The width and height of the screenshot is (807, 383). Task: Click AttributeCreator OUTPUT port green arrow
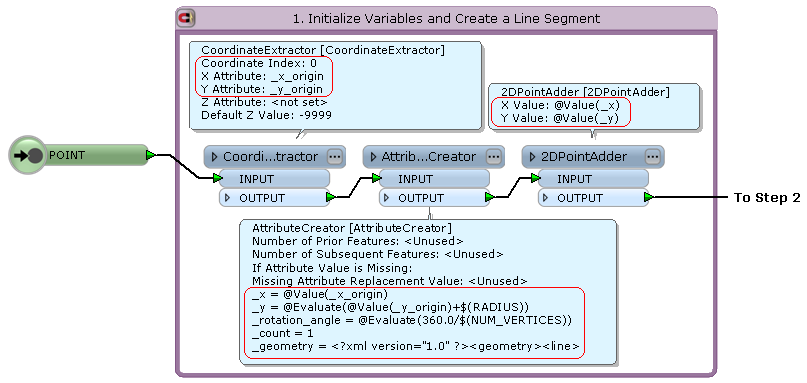click(489, 197)
